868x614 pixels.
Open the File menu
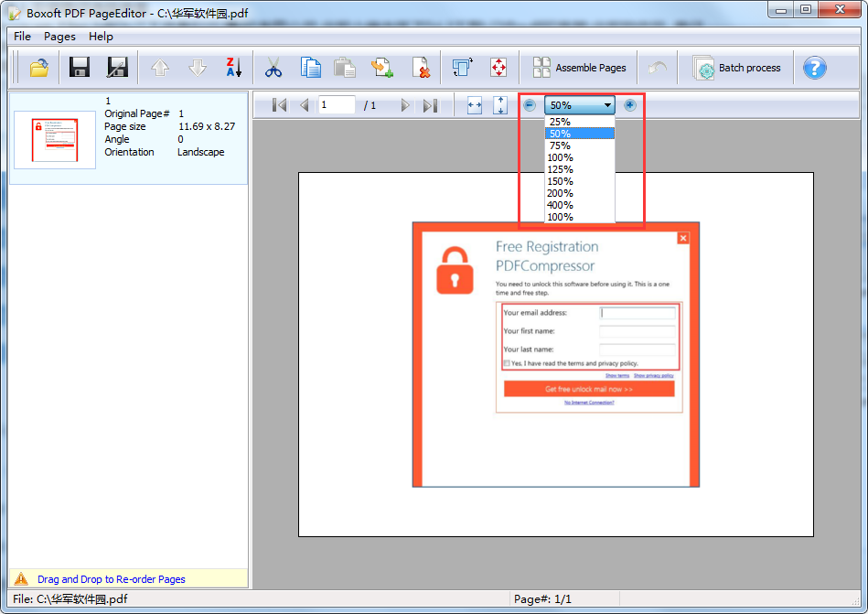(21, 37)
